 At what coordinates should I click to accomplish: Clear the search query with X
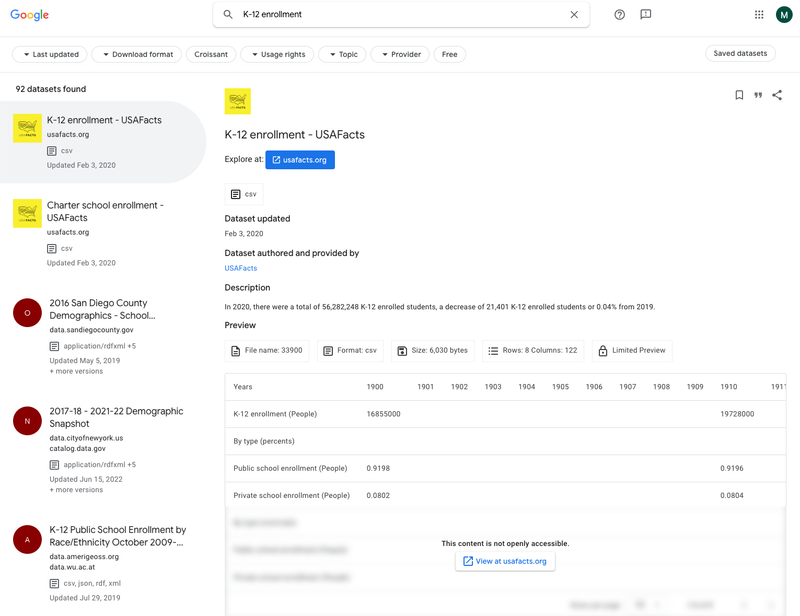[x=574, y=15]
